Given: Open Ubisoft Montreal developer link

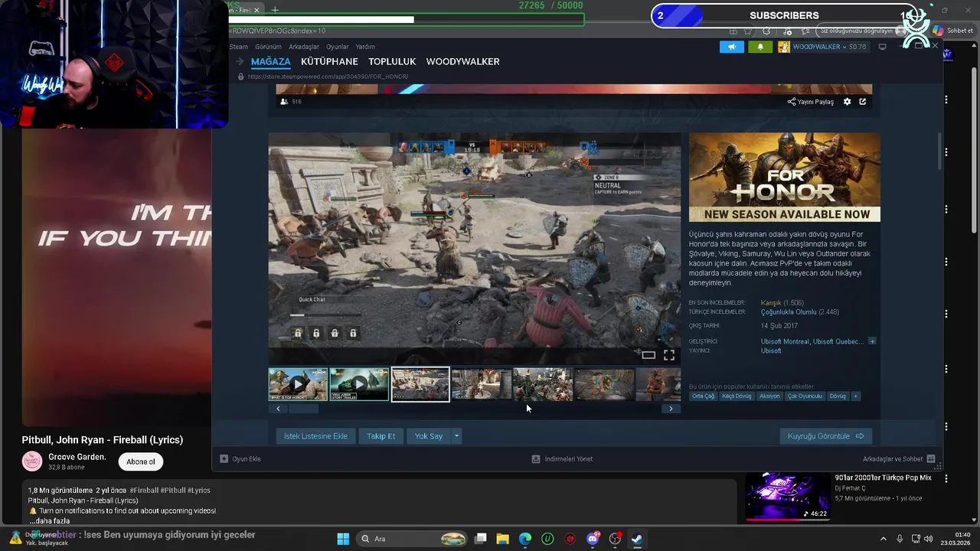Looking at the screenshot, I should [x=785, y=341].
